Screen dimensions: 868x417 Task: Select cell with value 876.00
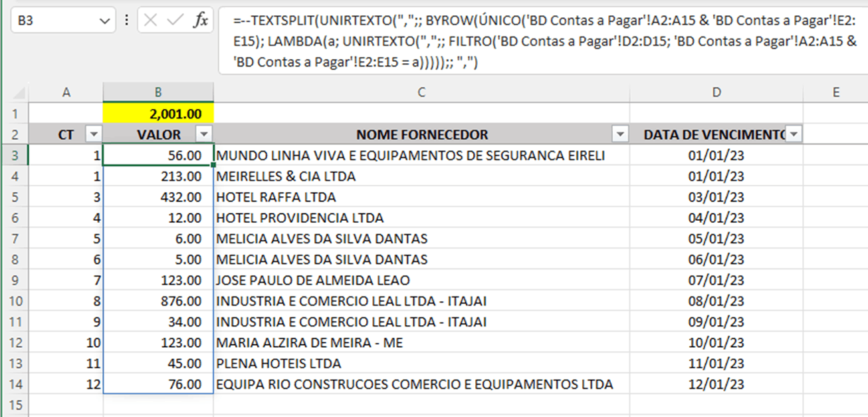[x=158, y=301]
